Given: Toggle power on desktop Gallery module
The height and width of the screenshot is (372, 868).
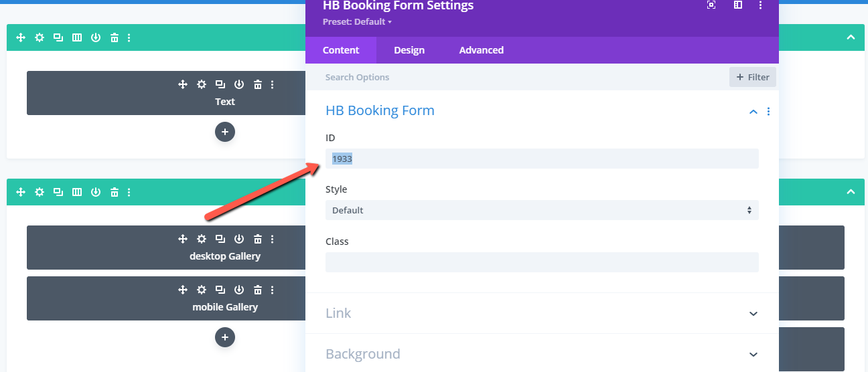Looking at the screenshot, I should tap(239, 239).
